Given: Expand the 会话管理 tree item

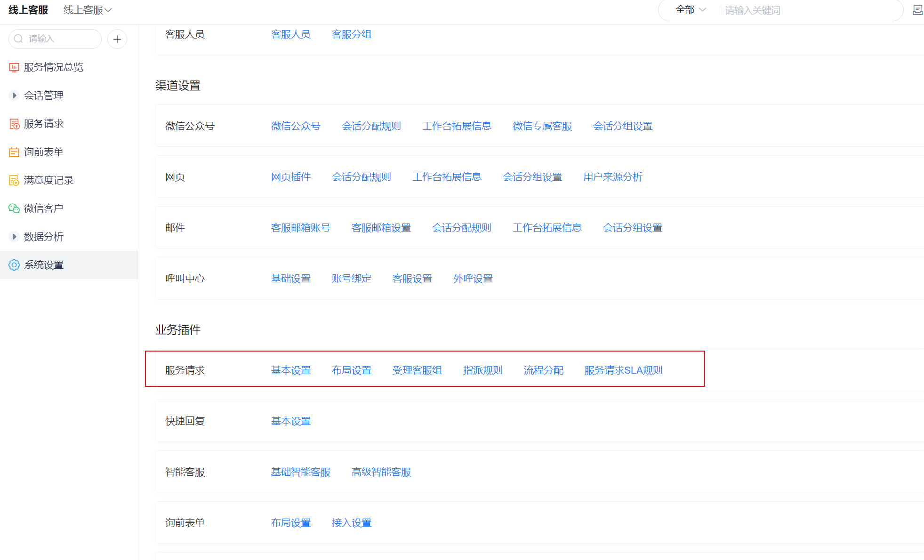Looking at the screenshot, I should tap(14, 96).
